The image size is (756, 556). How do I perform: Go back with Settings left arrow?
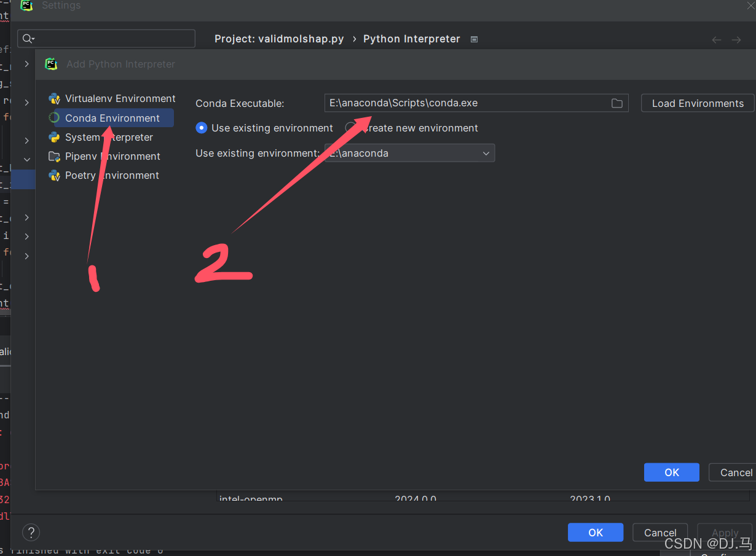717,39
